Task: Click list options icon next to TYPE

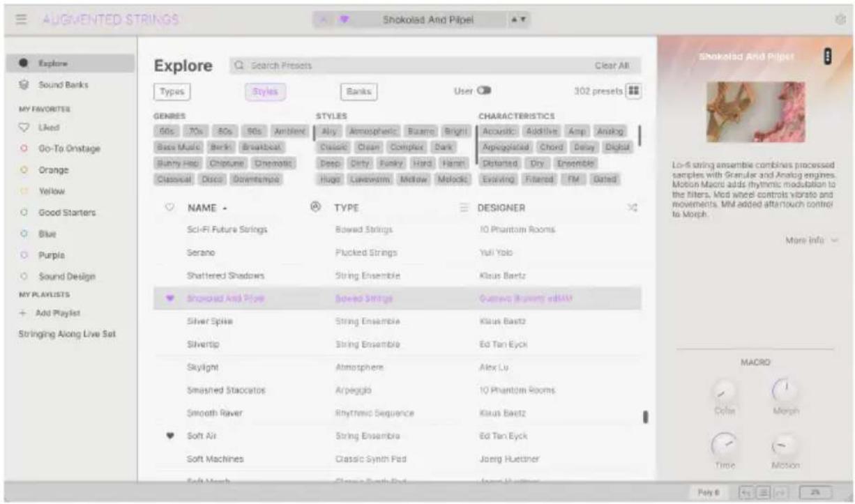Action: tap(463, 208)
